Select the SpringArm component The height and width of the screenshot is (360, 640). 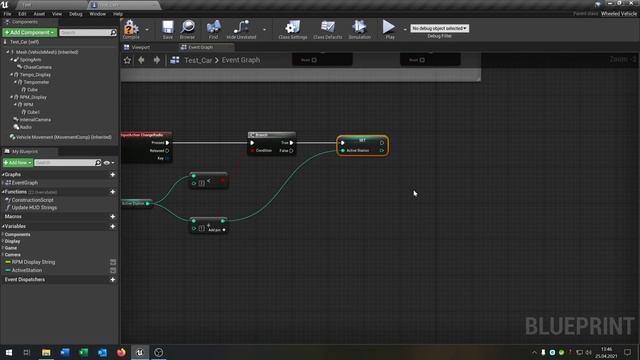pos(31,60)
